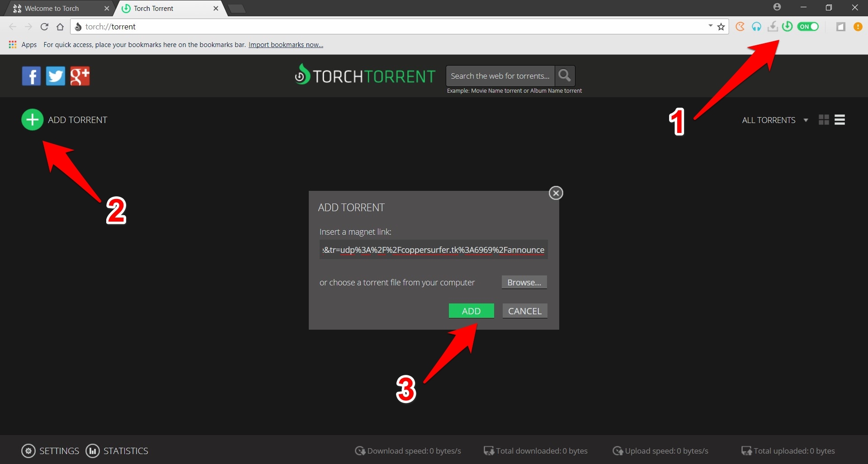
Task: Select the Torch Torrent tab
Action: point(170,8)
